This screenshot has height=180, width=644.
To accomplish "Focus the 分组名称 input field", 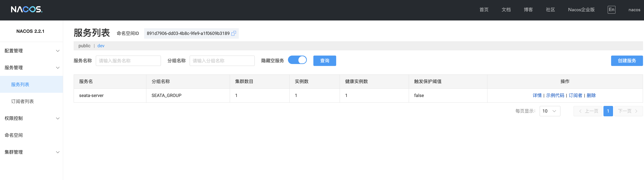I will [x=222, y=61].
